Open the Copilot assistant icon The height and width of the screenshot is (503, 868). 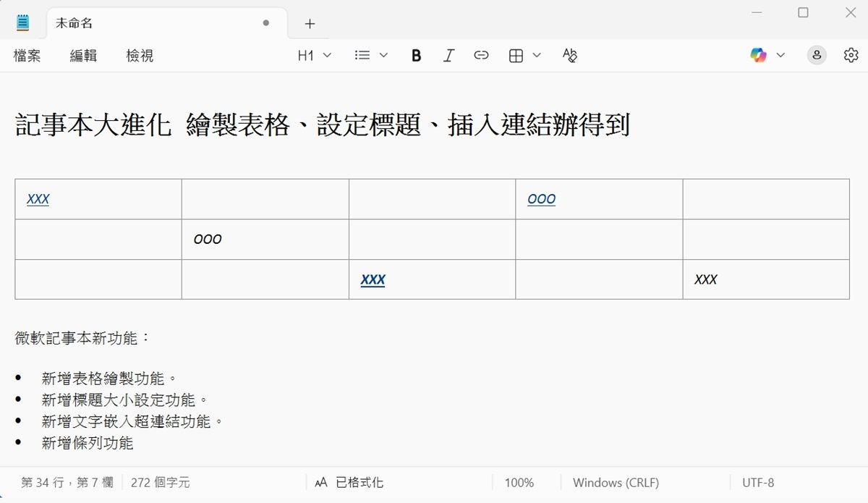point(759,55)
